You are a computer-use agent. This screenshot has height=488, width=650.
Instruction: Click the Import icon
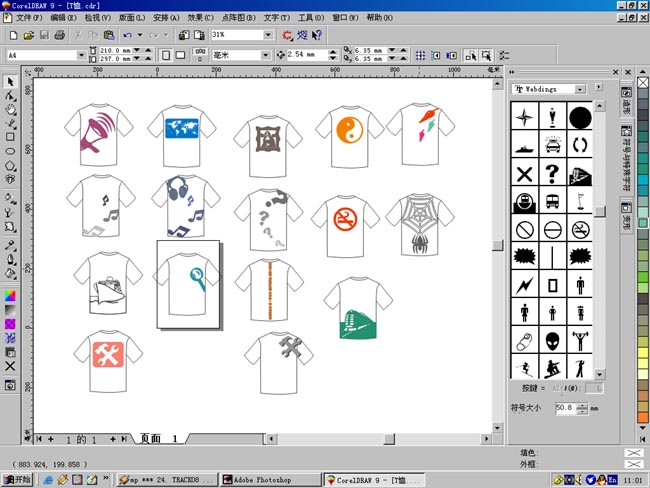[184, 35]
